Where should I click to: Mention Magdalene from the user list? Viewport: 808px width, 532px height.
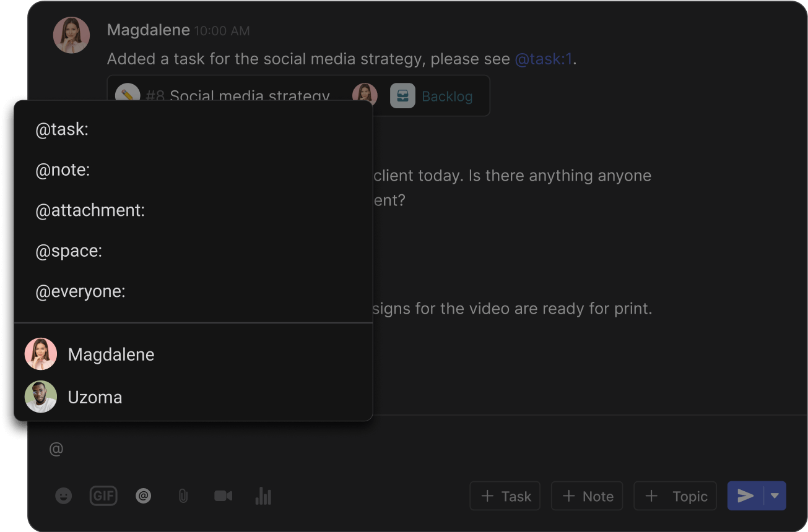111,354
